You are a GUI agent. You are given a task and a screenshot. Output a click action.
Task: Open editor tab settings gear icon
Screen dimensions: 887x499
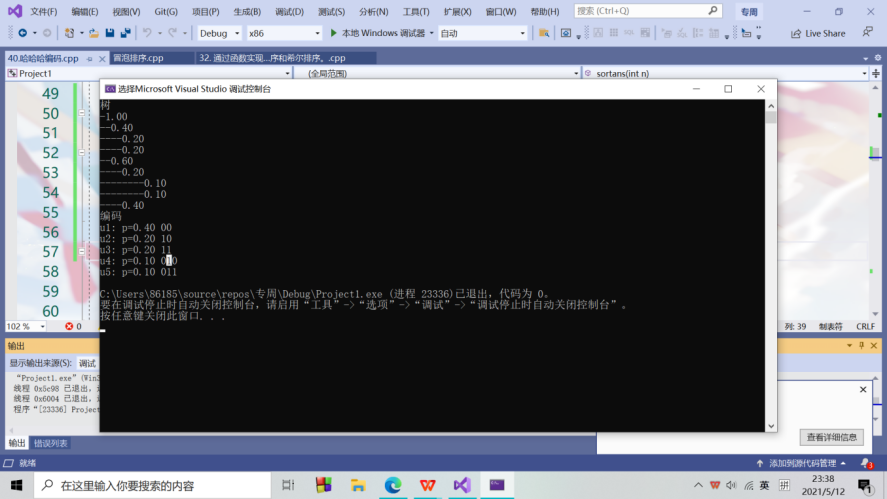click(878, 58)
